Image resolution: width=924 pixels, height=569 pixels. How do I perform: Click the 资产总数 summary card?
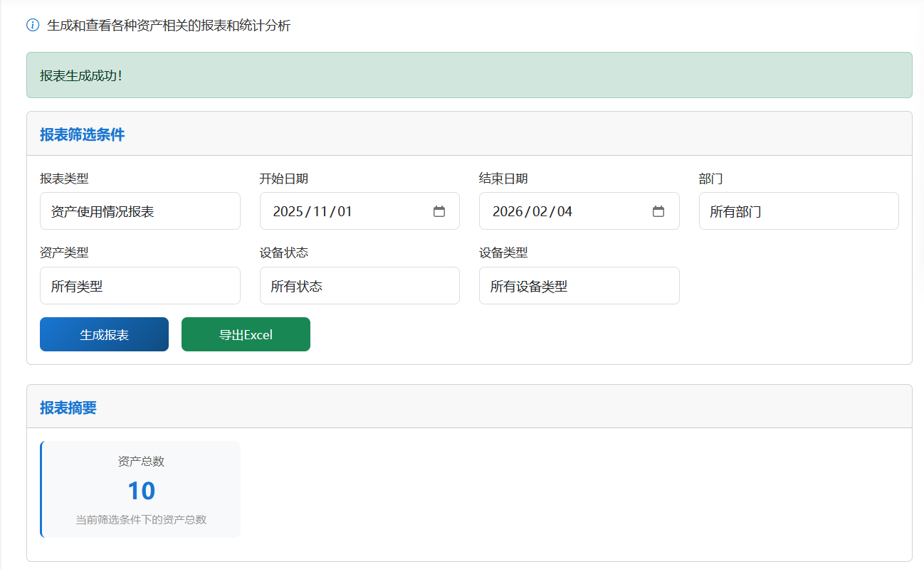pyautogui.click(x=141, y=489)
